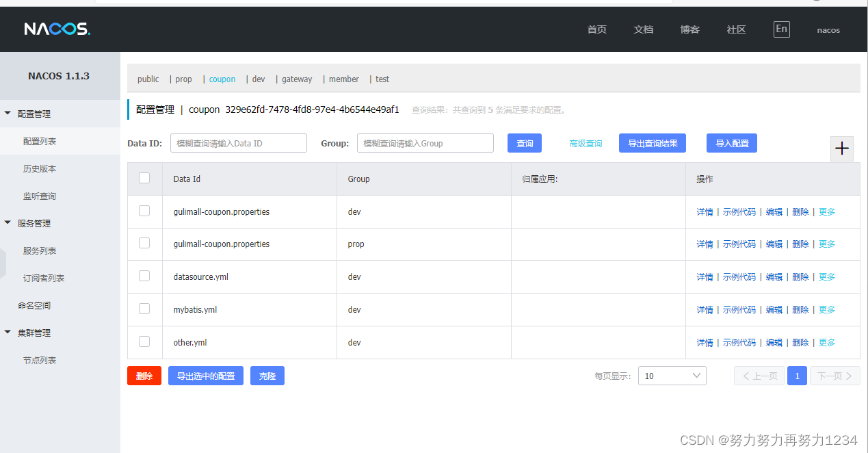Collapse the 服务管理 sidebar section
Viewport: 868px width, 453px height.
tap(8, 223)
